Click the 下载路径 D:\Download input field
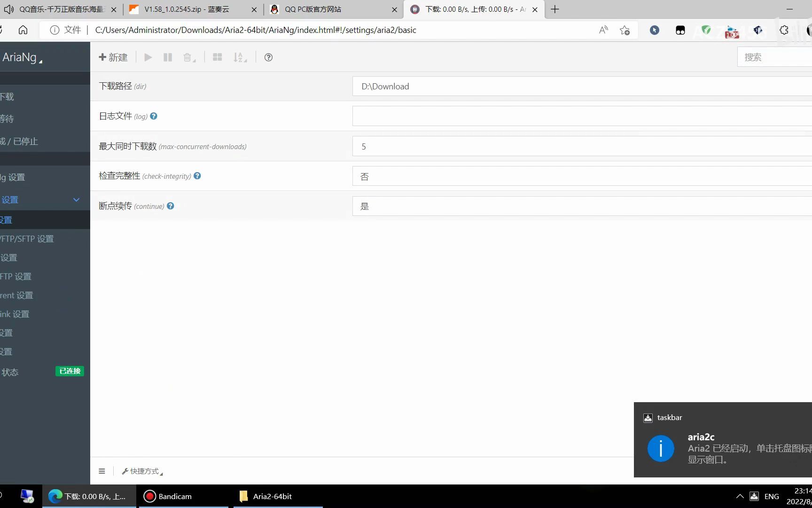This screenshot has height=508, width=812. [582, 87]
